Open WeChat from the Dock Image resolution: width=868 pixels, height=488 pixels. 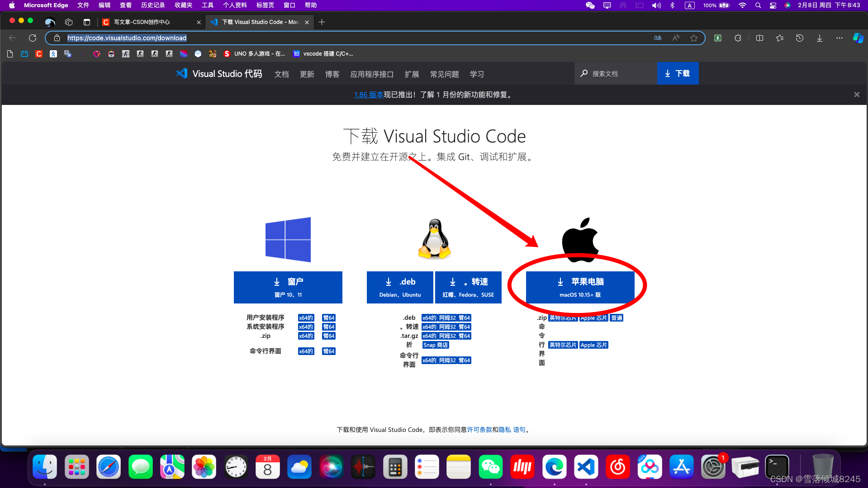coord(491,467)
